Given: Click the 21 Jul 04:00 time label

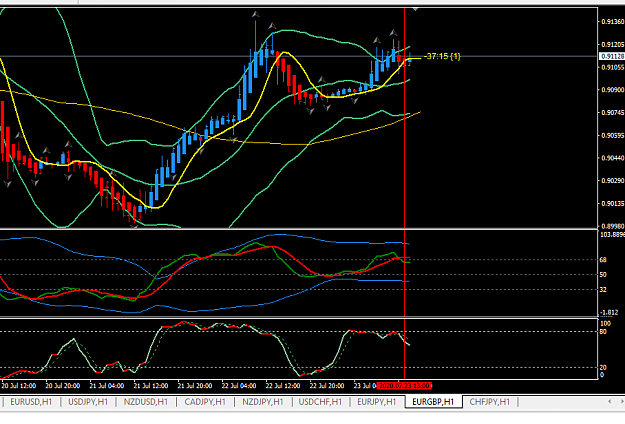Looking at the screenshot, I should click(106, 386).
